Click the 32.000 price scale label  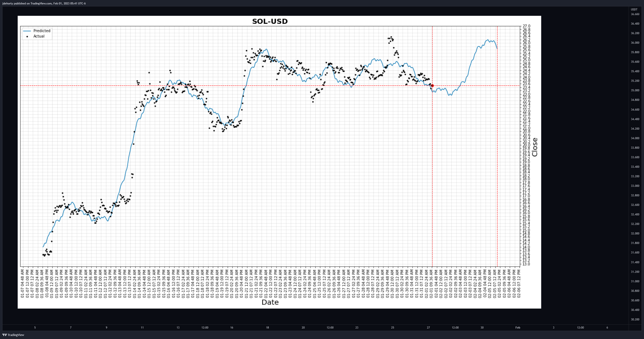click(635, 234)
